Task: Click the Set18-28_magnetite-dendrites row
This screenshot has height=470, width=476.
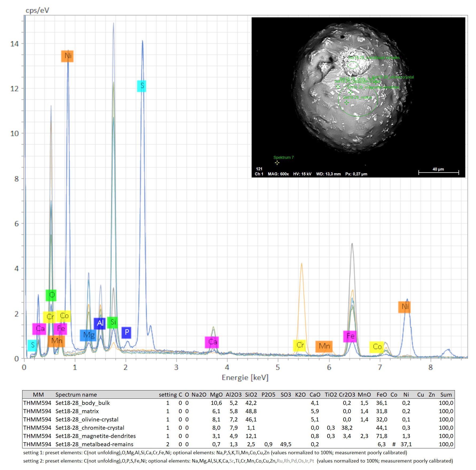Action: pyautogui.click(x=95, y=436)
